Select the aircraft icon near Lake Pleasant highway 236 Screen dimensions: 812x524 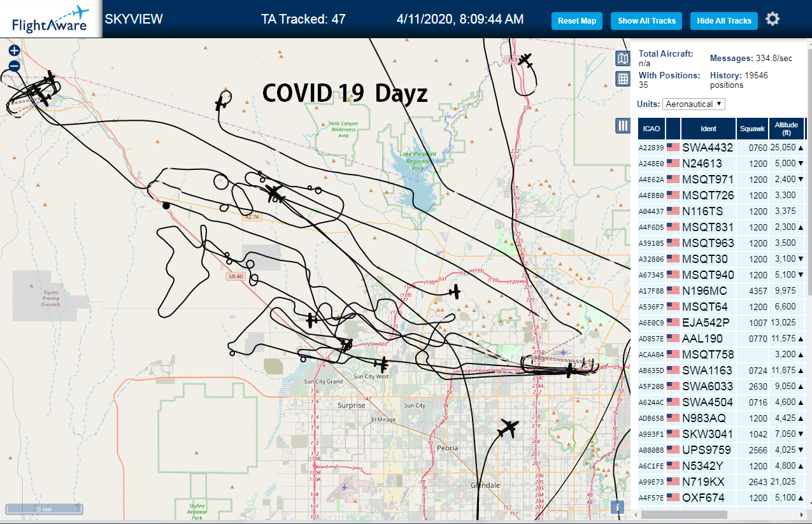[525, 60]
